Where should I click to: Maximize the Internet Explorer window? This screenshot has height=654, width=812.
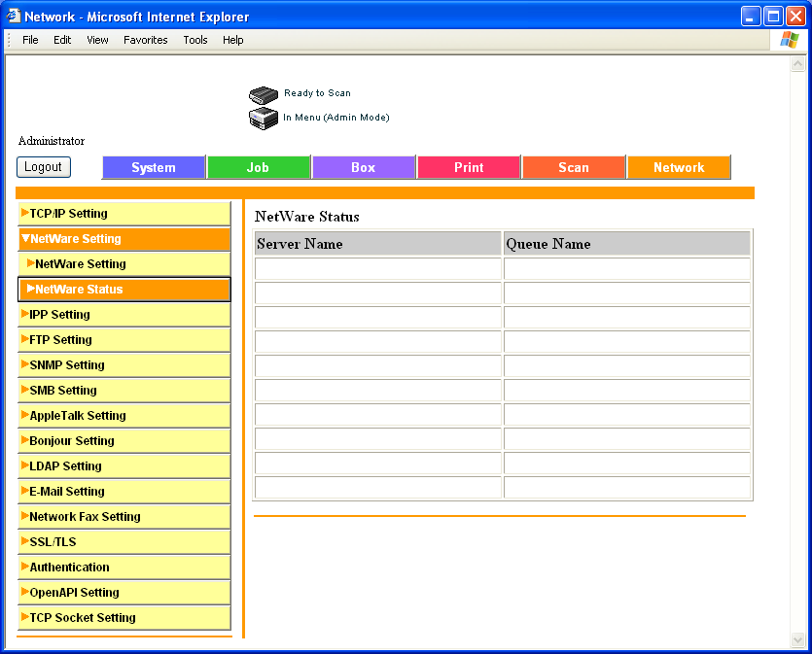[774, 17]
